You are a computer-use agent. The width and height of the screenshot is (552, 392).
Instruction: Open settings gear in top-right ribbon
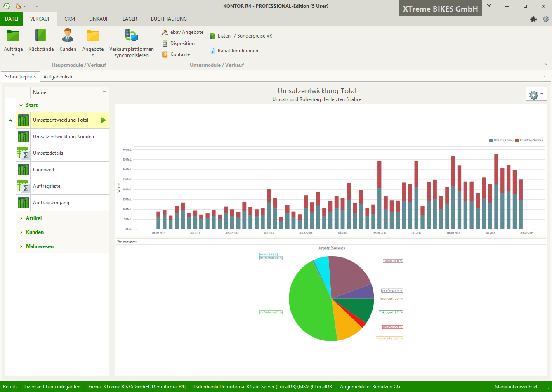pos(546,19)
